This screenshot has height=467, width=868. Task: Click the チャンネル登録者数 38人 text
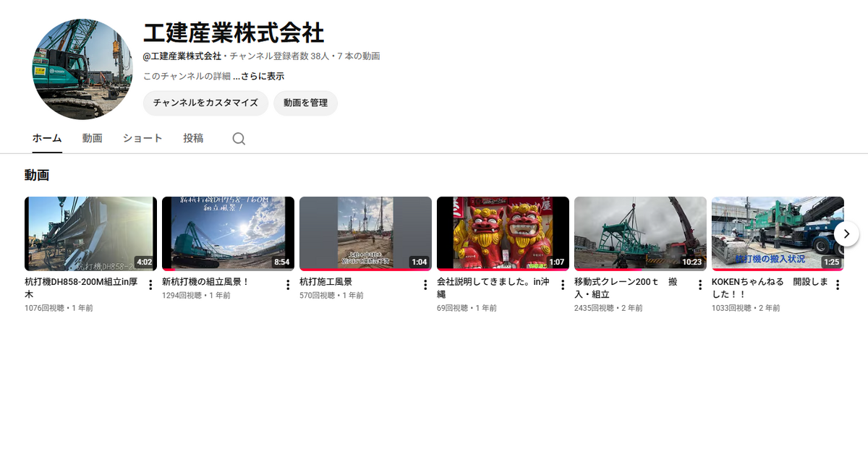click(x=280, y=56)
